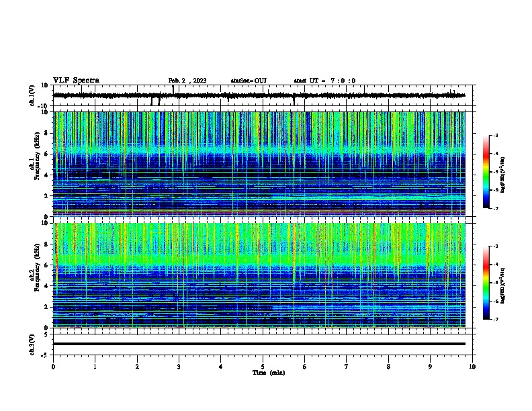
Task: Click the ch.1 color bar's log(PSD) units label
Action: 503,175
